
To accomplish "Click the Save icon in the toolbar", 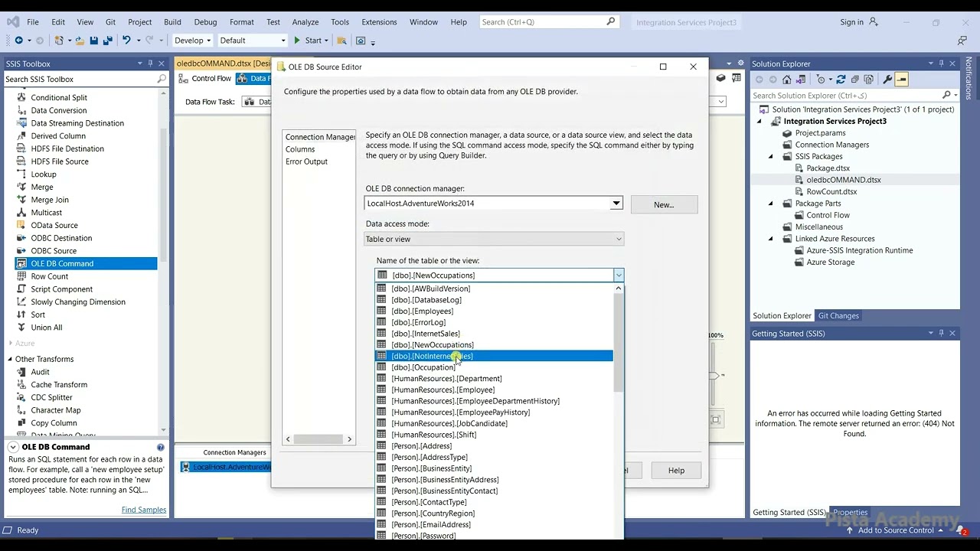I will [93, 41].
